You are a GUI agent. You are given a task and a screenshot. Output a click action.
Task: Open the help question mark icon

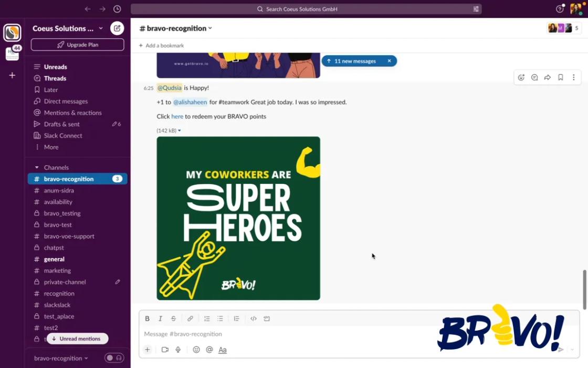click(560, 8)
